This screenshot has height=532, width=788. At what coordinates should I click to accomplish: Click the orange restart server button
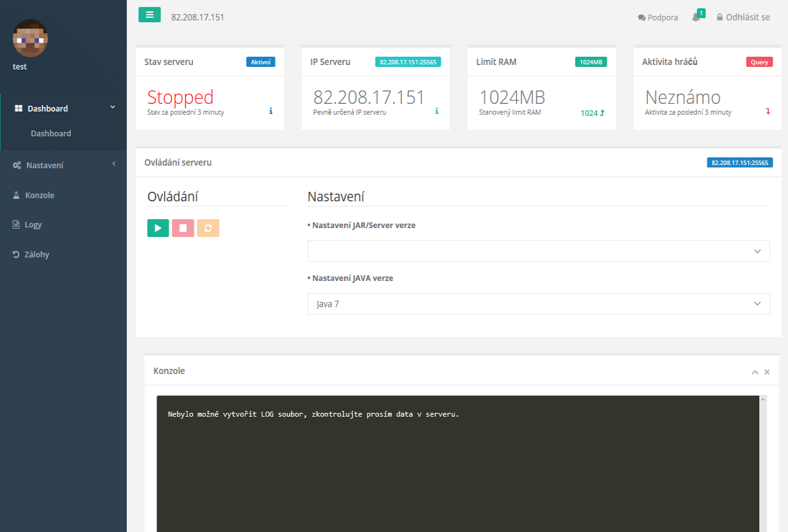pos(208,228)
